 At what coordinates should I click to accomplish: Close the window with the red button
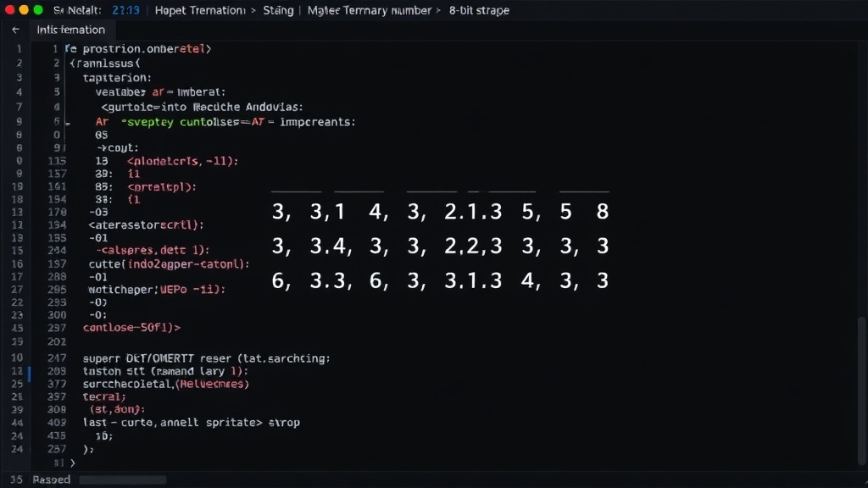pos(10,10)
